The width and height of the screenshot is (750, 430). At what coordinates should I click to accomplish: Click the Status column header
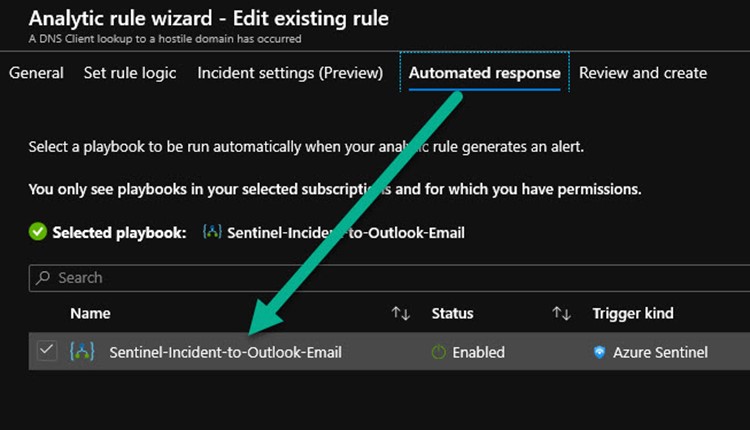452,314
